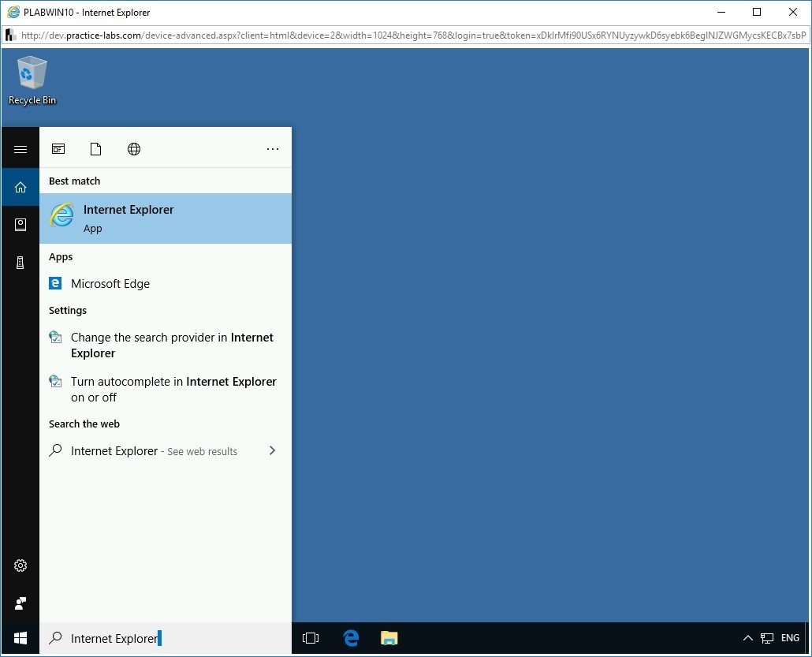The height and width of the screenshot is (657, 812).
Task: Expand hidden icons in system tray
Action: pos(747,638)
